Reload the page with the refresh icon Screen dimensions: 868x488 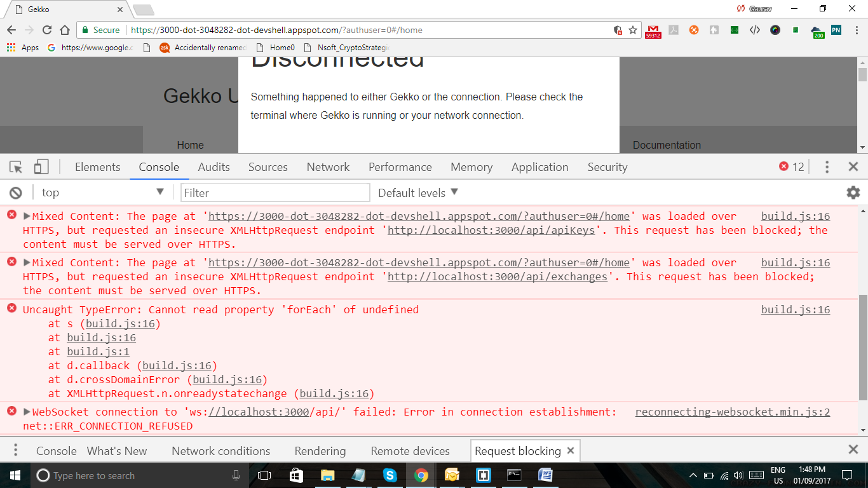tap(47, 30)
